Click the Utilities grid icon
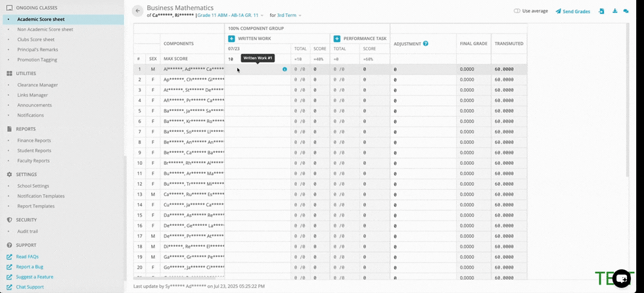 point(9,74)
